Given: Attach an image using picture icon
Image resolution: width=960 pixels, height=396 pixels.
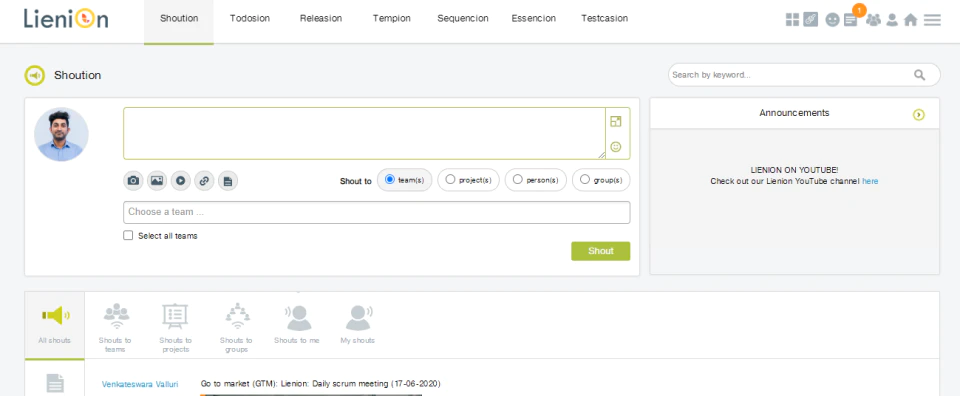Looking at the screenshot, I should coord(157,181).
